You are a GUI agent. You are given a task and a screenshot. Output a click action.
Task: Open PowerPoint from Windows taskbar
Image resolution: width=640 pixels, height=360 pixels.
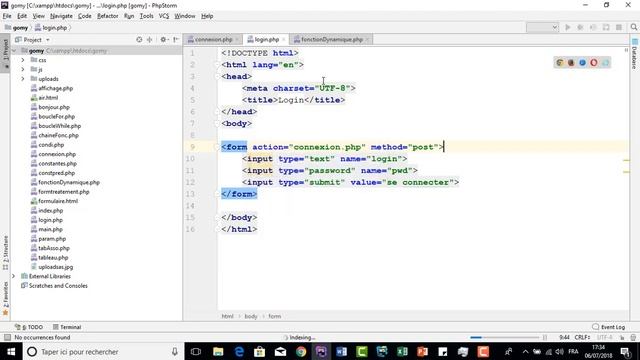point(422,351)
